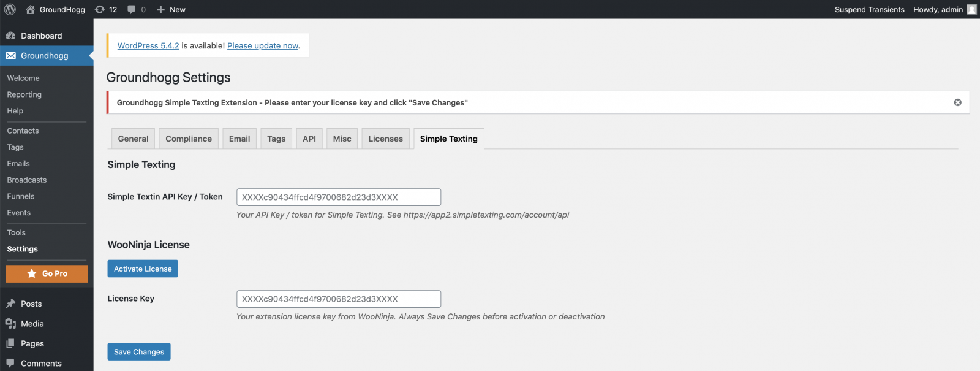Image resolution: width=980 pixels, height=371 pixels.
Task: Click the Comments icon in sidebar
Action: [10, 363]
